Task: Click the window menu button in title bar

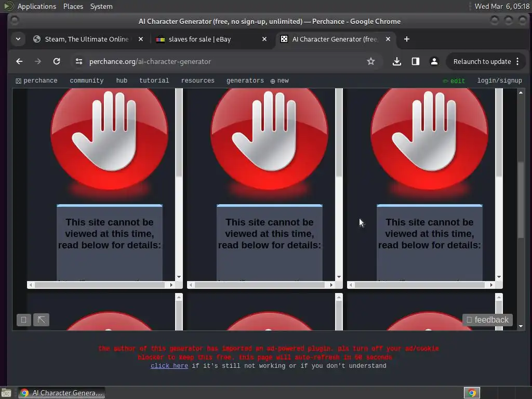Action: coord(15,21)
